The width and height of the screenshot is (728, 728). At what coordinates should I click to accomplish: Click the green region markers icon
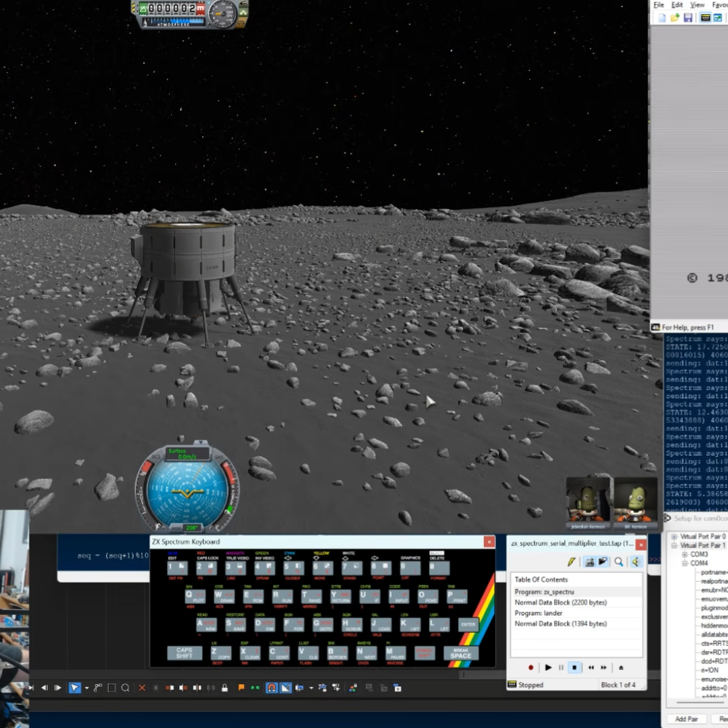tap(255, 688)
